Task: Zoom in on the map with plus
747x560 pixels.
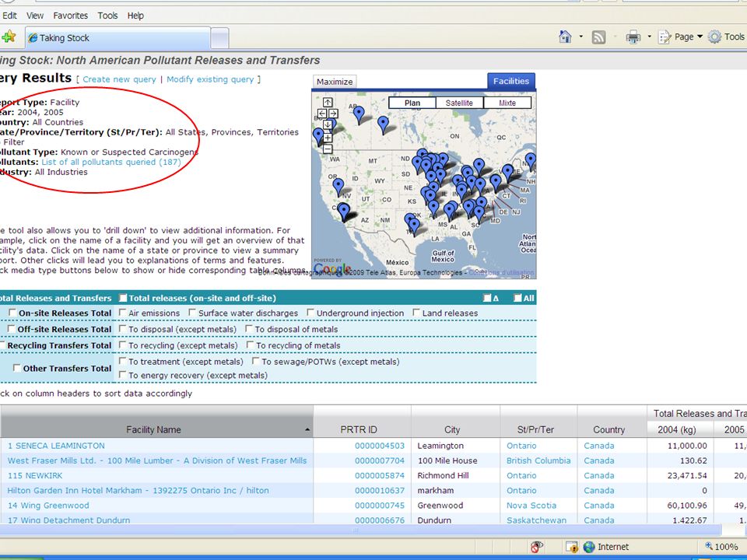Action: point(328,138)
